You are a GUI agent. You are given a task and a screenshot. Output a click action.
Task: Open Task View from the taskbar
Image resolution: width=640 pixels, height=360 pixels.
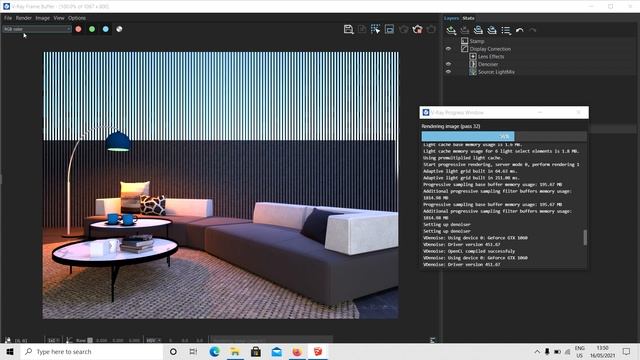pos(193,352)
